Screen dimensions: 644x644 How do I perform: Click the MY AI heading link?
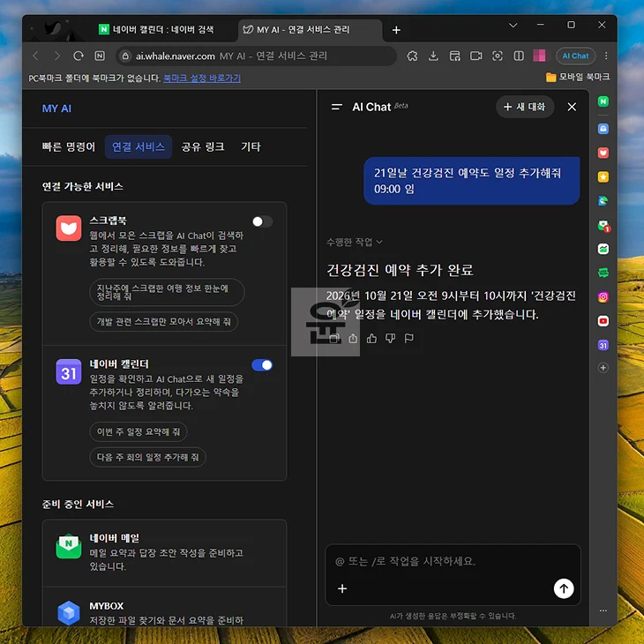point(56,109)
